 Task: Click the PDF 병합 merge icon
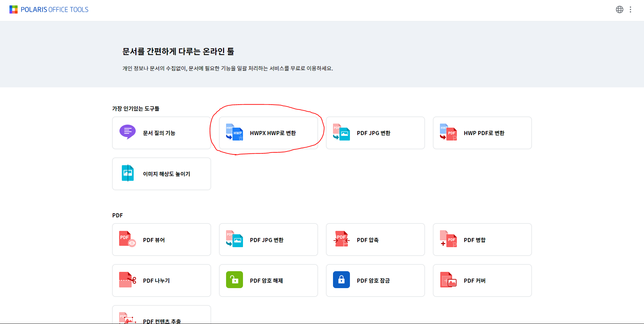click(448, 239)
